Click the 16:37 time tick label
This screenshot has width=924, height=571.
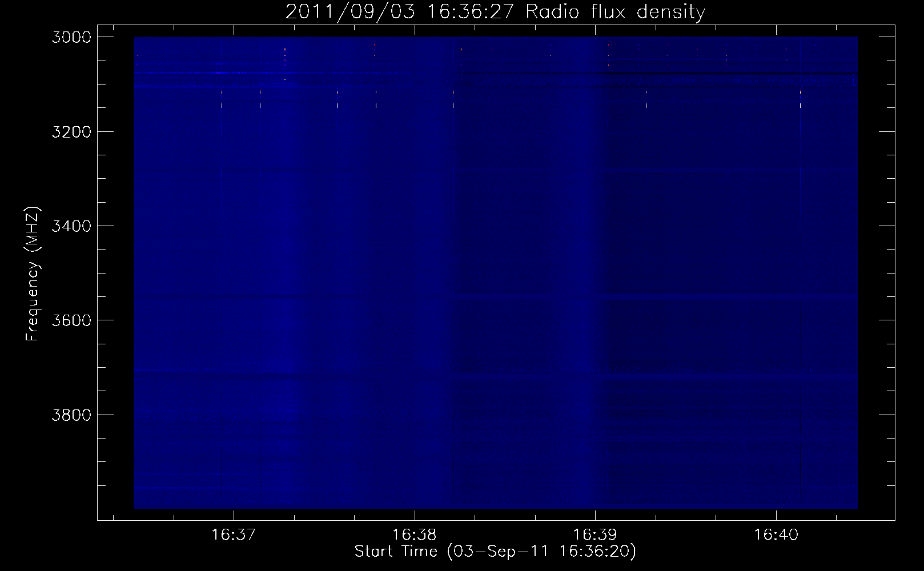click(x=233, y=535)
